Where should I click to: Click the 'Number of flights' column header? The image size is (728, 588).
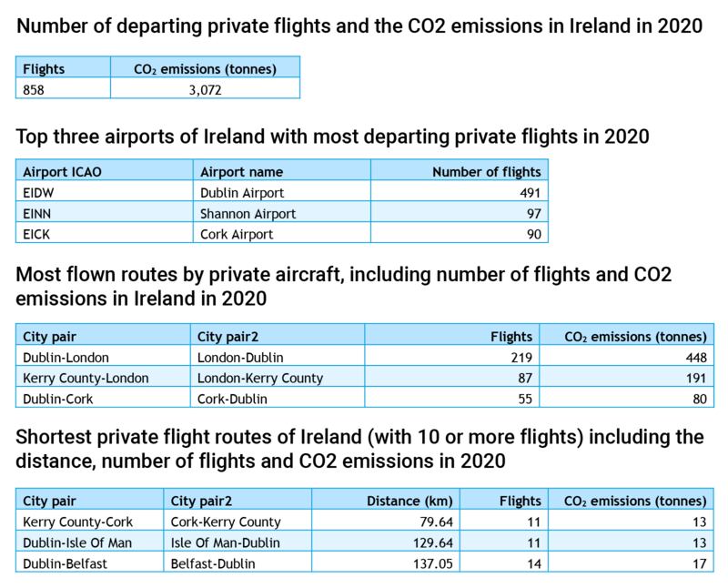click(x=486, y=171)
